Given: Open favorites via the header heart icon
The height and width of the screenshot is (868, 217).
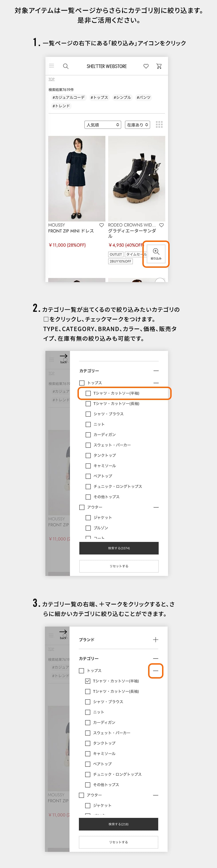Looking at the screenshot, I should coord(146,66).
